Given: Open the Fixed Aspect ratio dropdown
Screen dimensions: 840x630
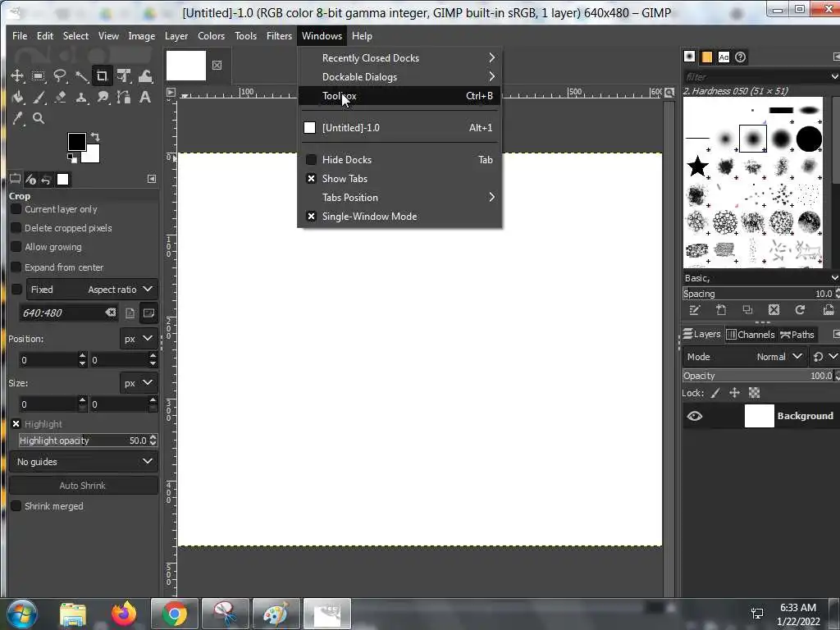Looking at the screenshot, I should coord(92,290).
